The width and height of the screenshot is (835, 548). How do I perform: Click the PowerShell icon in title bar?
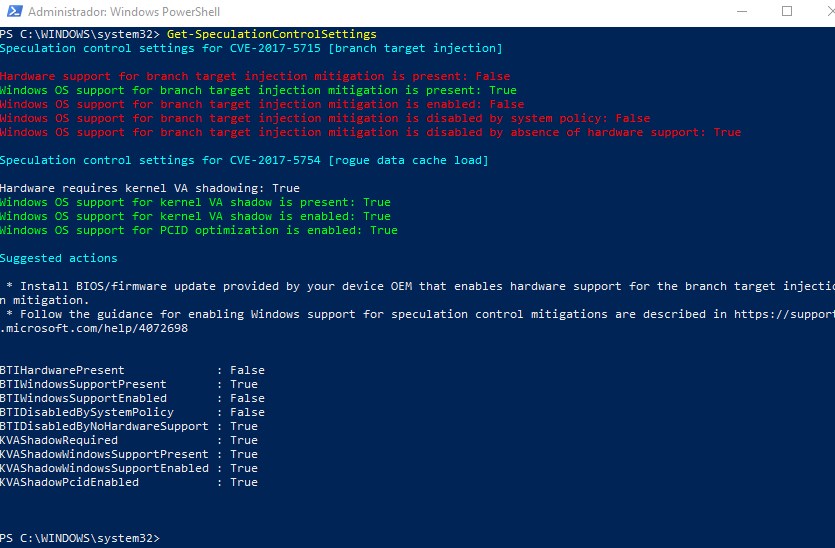(14, 11)
